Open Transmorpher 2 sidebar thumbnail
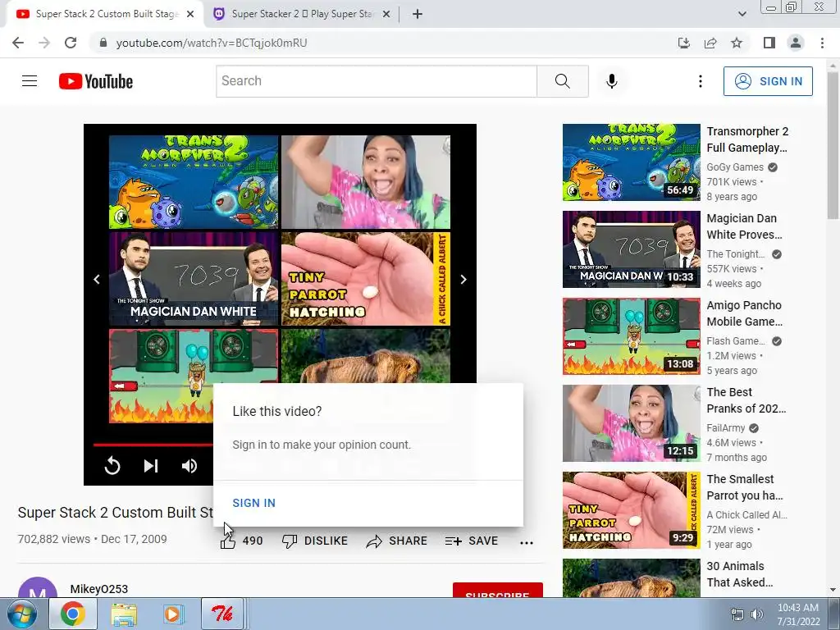840x630 pixels. click(631, 162)
